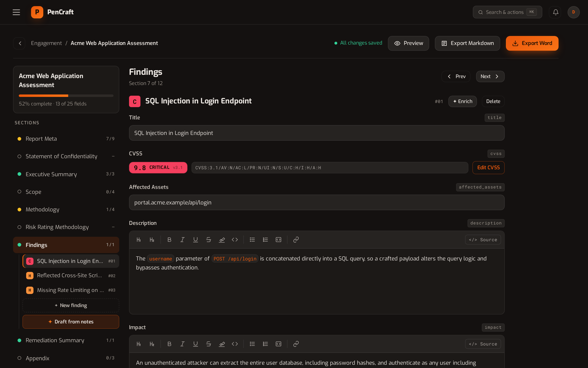Collapse the Findings section
Image resolution: width=588 pixels, height=368 pixels.
pos(66,245)
